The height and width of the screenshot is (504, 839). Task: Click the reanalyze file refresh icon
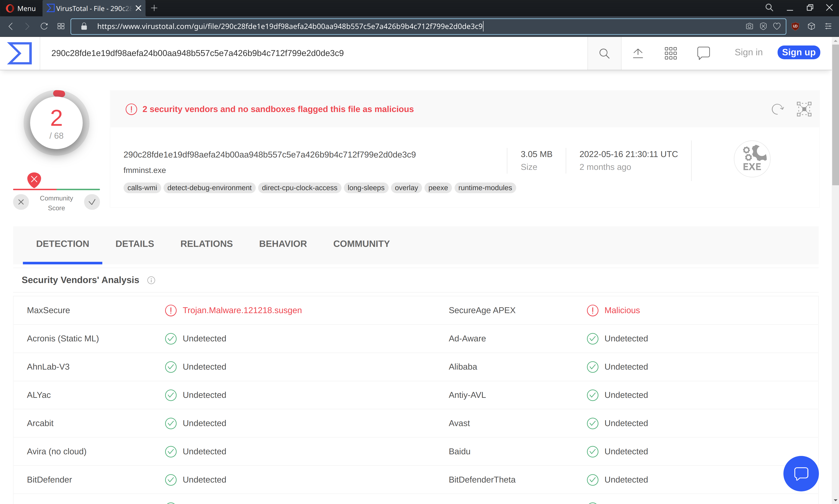pyautogui.click(x=777, y=109)
